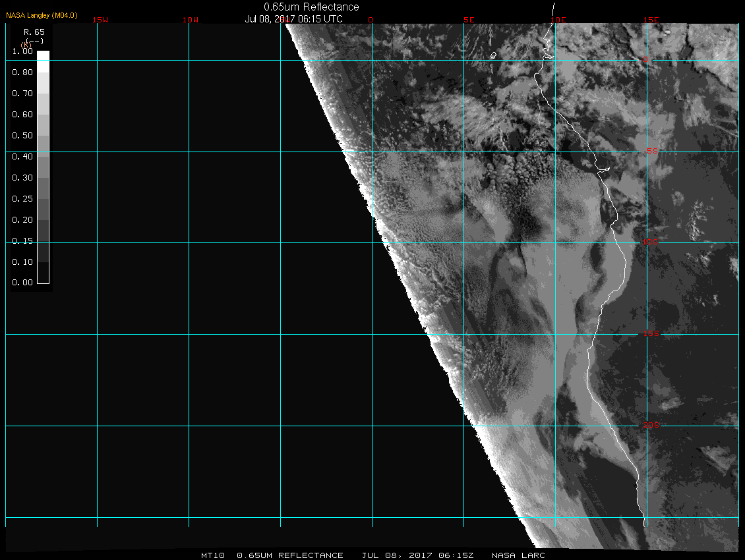
Task: Click the 10S latitude label
Action: (650, 242)
